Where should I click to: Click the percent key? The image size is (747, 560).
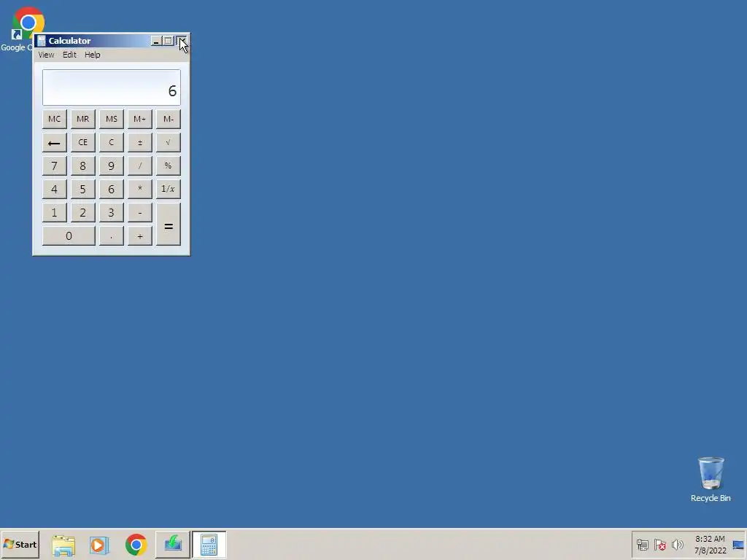(x=169, y=166)
